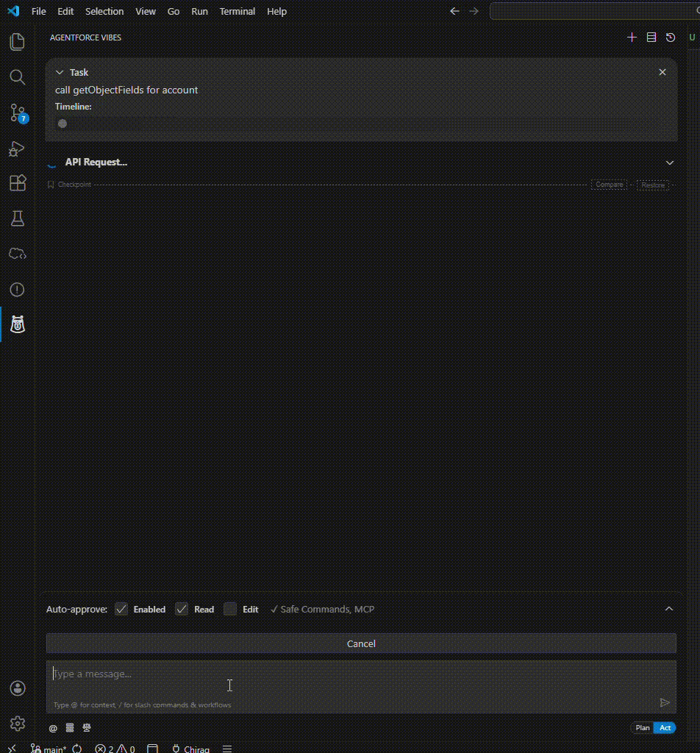View Agentforce Vibes task history
Image resolution: width=700 pixels, height=753 pixels.
(670, 37)
